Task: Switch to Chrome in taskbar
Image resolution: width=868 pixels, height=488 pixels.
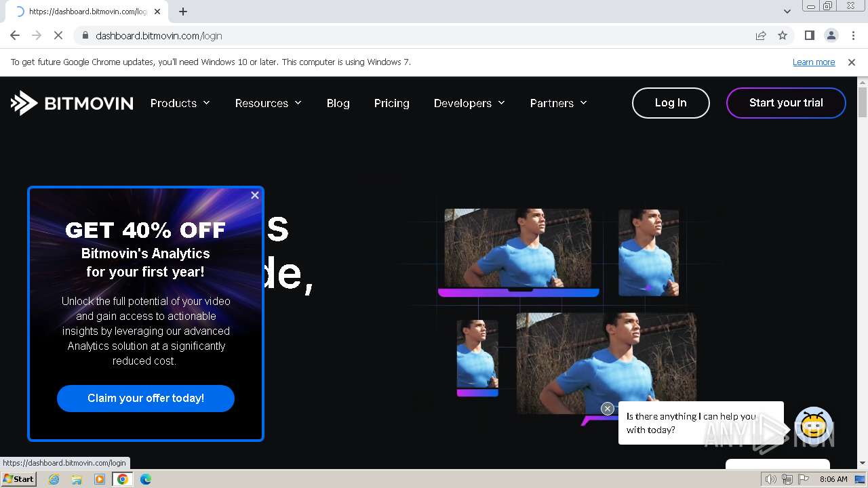Action: (123, 479)
